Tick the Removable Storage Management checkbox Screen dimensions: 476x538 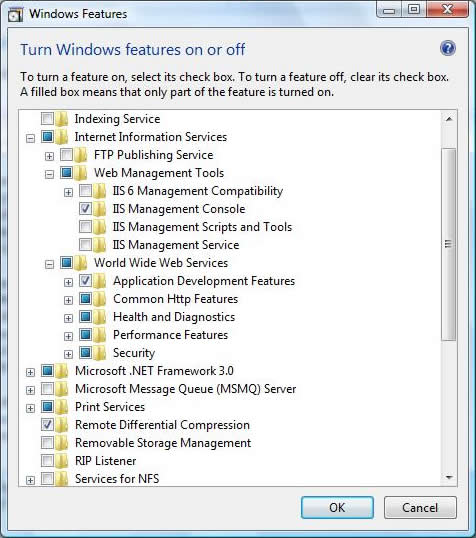point(47,443)
